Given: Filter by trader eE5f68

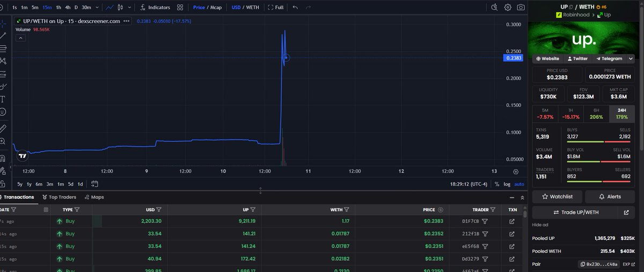Looking at the screenshot, I should pyautogui.click(x=485, y=247).
